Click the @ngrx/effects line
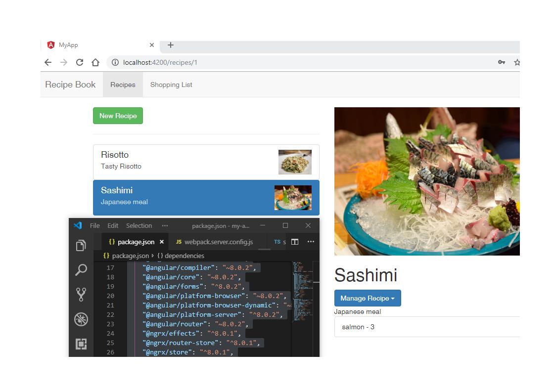The image size is (555, 392). [x=191, y=333]
